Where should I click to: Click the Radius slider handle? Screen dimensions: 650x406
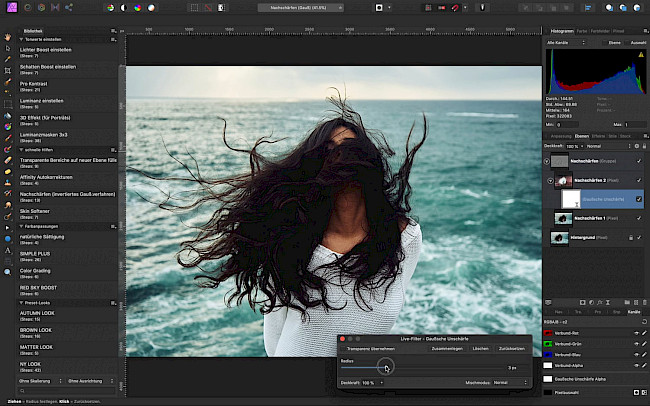[x=386, y=367]
